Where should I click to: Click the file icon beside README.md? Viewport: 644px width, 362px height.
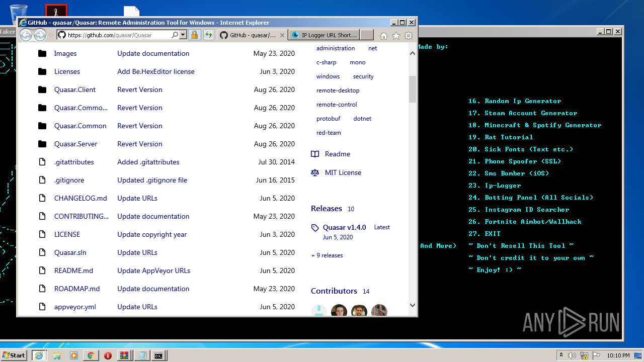[42, 270]
